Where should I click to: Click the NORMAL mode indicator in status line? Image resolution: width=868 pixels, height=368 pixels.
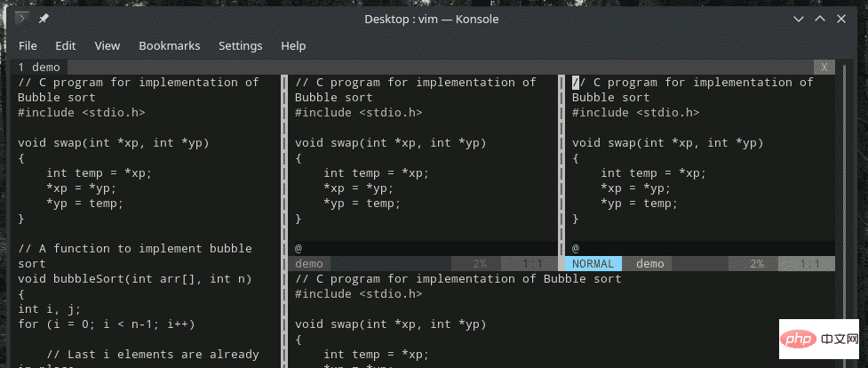point(593,264)
